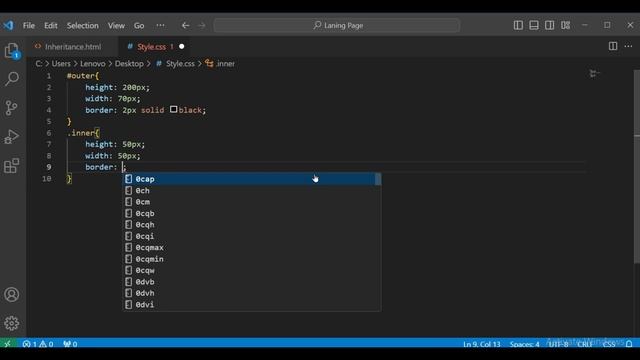Open the View menu
This screenshot has height=360, width=640.
click(x=116, y=25)
